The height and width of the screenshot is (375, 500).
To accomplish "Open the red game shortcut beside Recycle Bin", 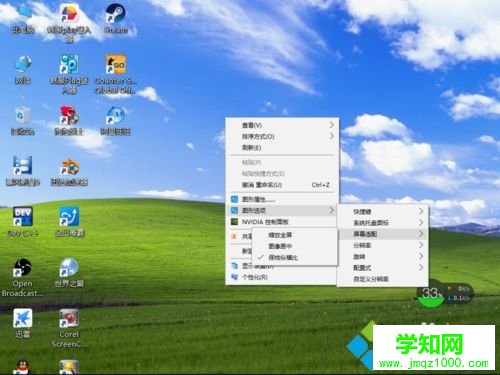I will [69, 121].
